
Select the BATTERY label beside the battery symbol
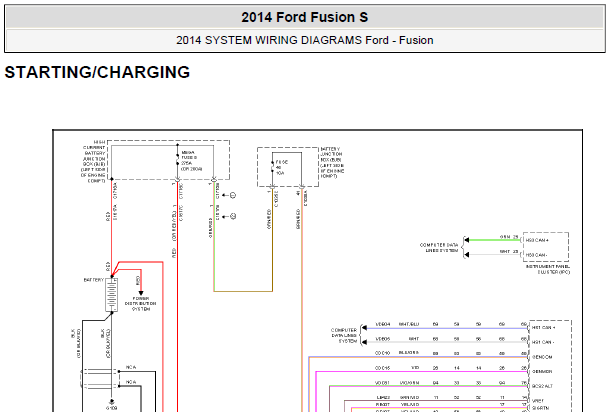pos(94,280)
